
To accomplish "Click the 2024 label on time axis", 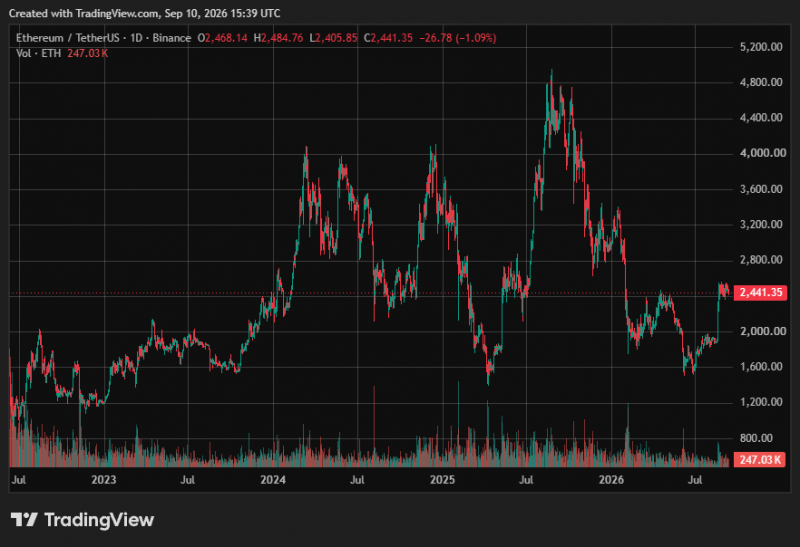I will click(273, 480).
